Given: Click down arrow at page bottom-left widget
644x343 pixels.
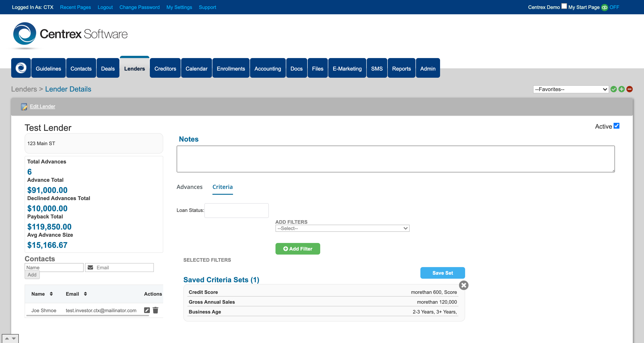Looking at the screenshot, I should point(14,339).
